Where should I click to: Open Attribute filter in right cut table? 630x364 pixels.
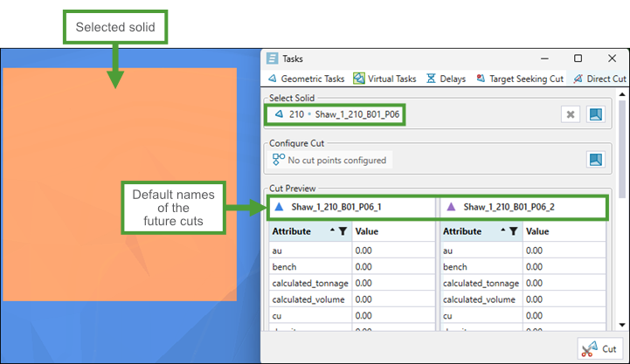pos(514,231)
